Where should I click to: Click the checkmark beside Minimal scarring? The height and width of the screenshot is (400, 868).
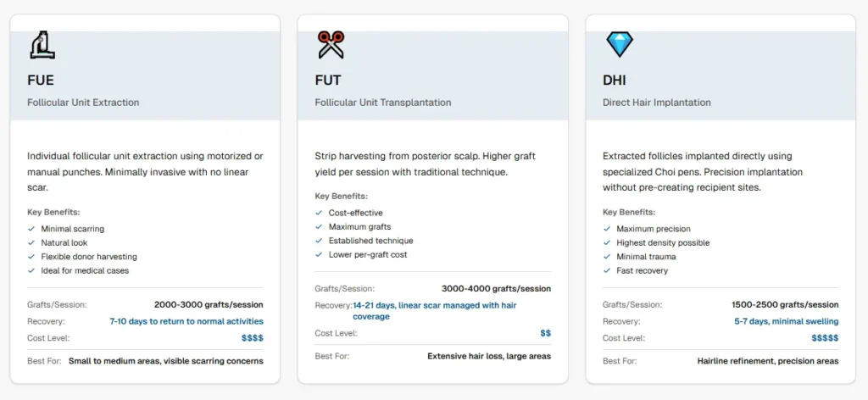coord(31,229)
